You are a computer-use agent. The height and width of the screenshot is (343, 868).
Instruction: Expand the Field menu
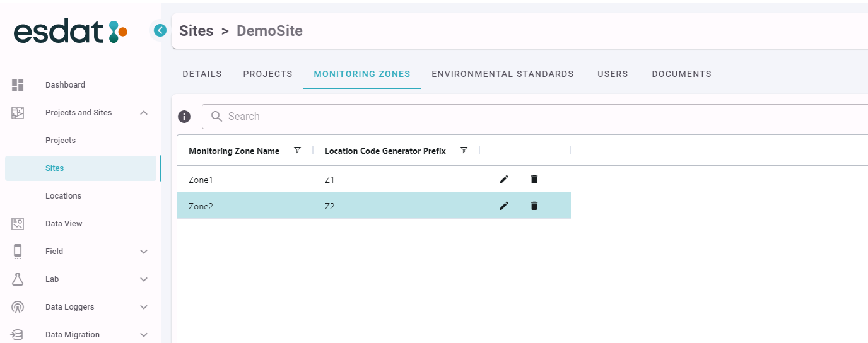click(144, 252)
